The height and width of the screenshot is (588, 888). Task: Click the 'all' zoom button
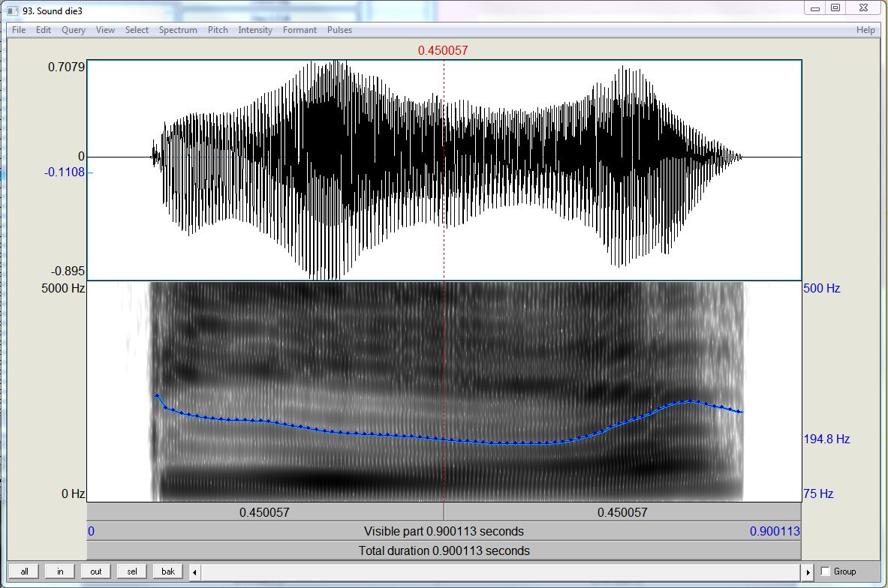[24, 571]
